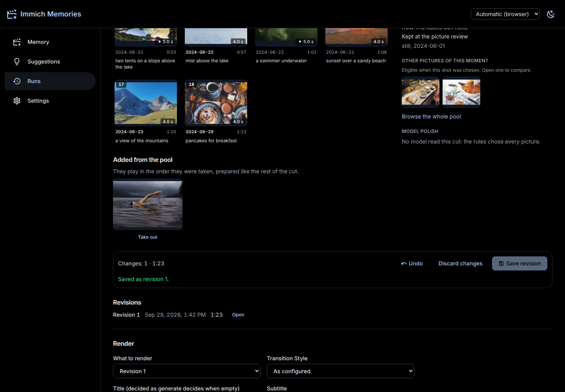565x392 pixels.
Task: Open Revision 1 via Open link
Action: coord(238,315)
